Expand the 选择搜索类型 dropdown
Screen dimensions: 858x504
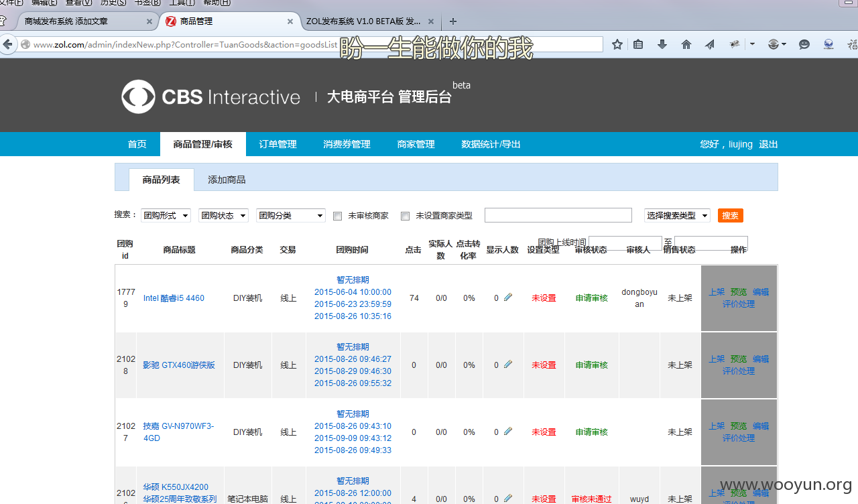[x=677, y=215]
